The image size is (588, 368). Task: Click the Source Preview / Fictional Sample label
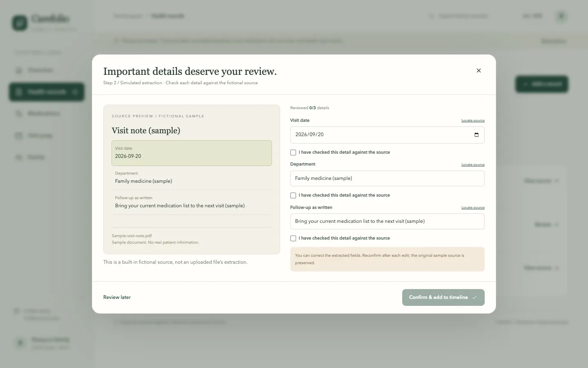click(x=158, y=116)
